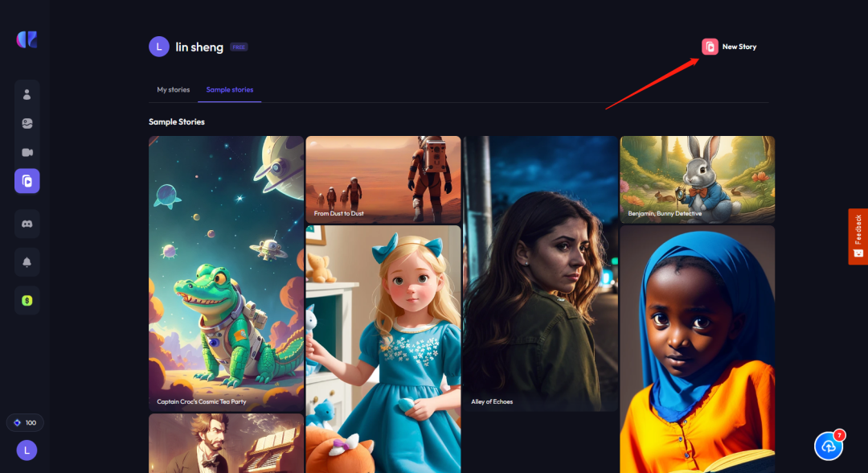Image resolution: width=868 pixels, height=473 pixels.
Task: Open the Alley of Echoes story
Action: [540, 274]
